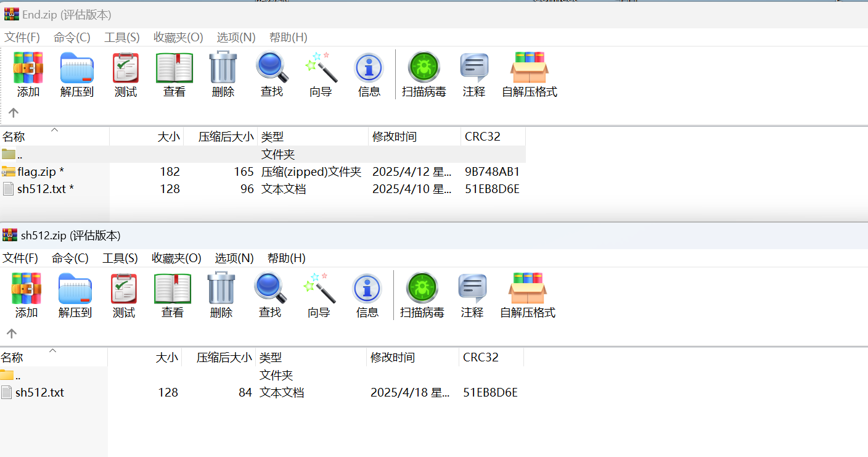Go up one level in End.zip window

[14, 113]
